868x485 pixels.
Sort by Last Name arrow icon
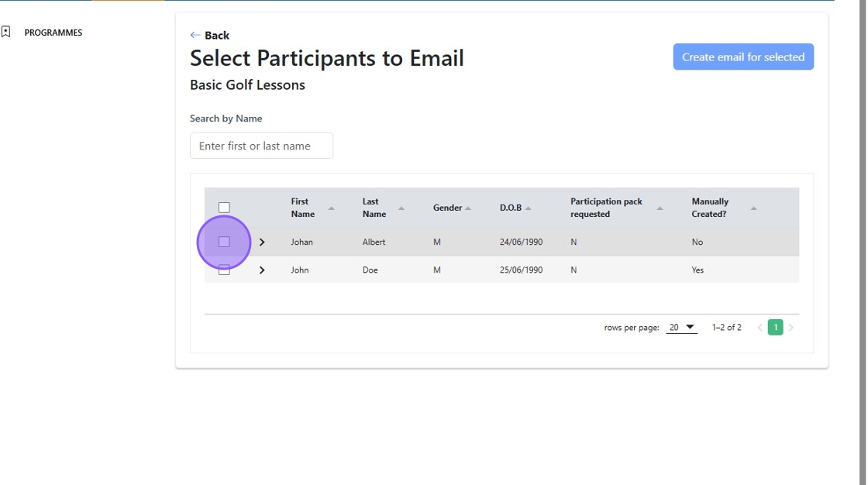point(401,208)
